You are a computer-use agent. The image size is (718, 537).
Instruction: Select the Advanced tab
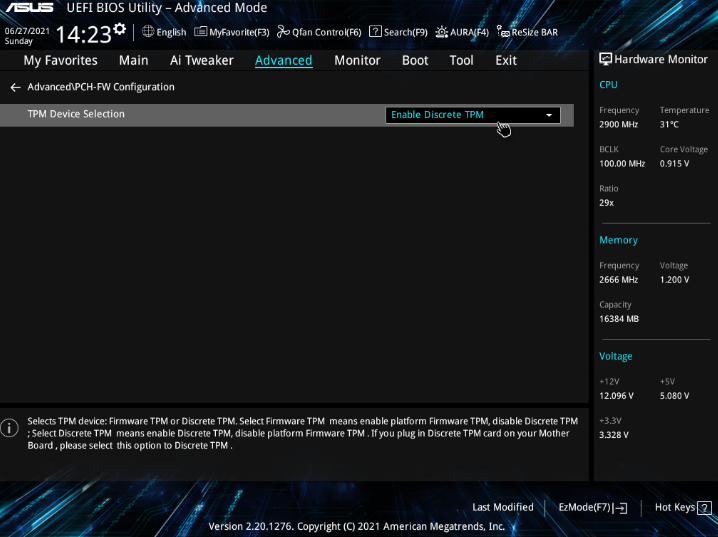[283, 60]
